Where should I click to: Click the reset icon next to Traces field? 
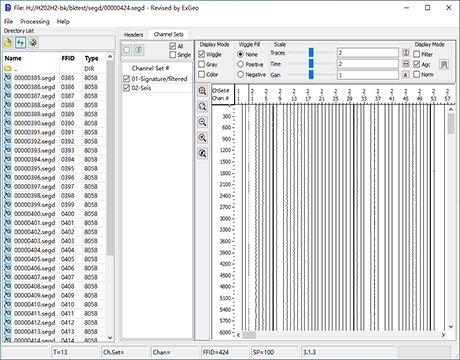[x=406, y=53]
